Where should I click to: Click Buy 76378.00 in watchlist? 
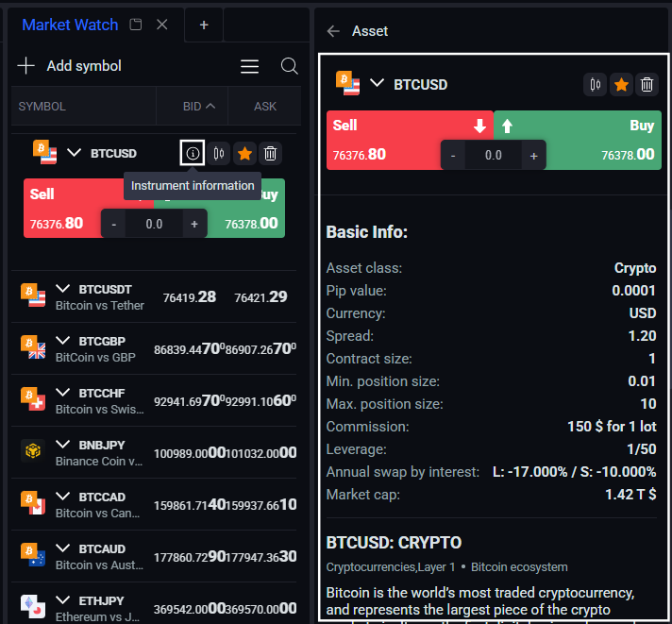246,219
